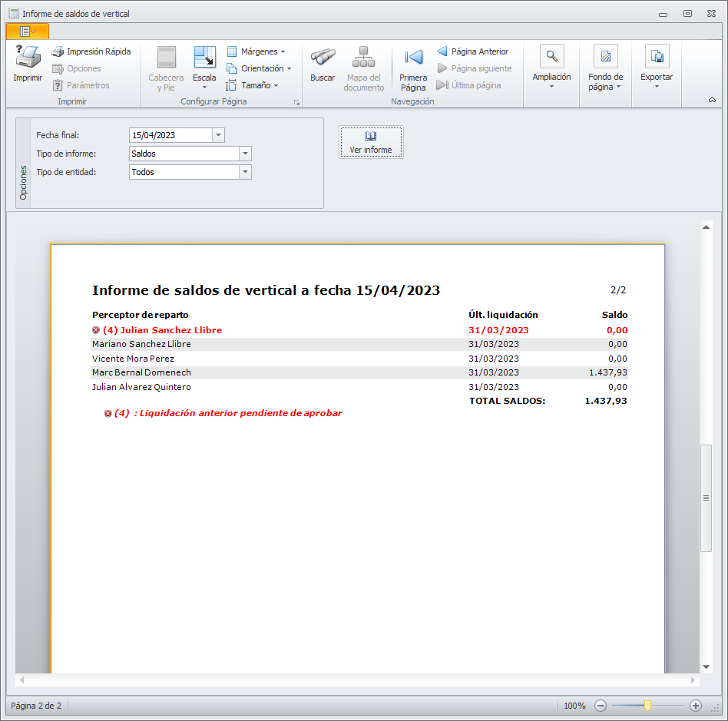
Task: Go to Primera Página
Action: 413,70
